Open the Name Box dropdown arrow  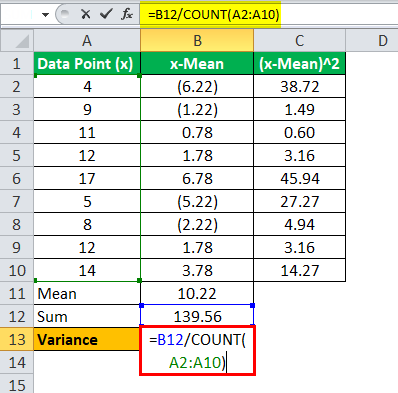45,15
